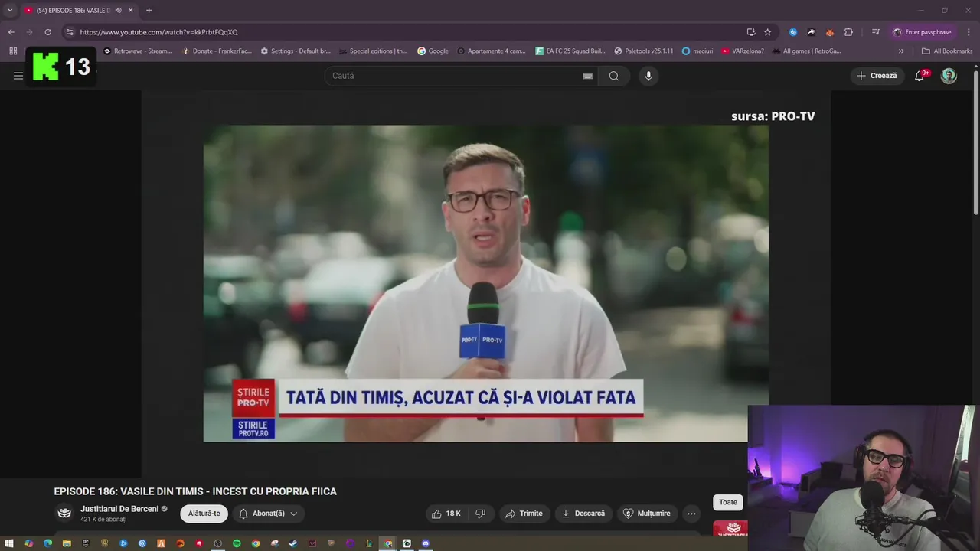Open the Special editions bookmark
The image size is (980, 551).
(x=373, y=51)
